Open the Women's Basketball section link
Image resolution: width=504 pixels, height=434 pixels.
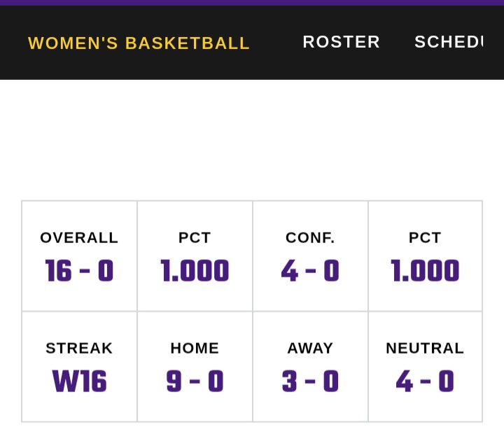coord(139,43)
